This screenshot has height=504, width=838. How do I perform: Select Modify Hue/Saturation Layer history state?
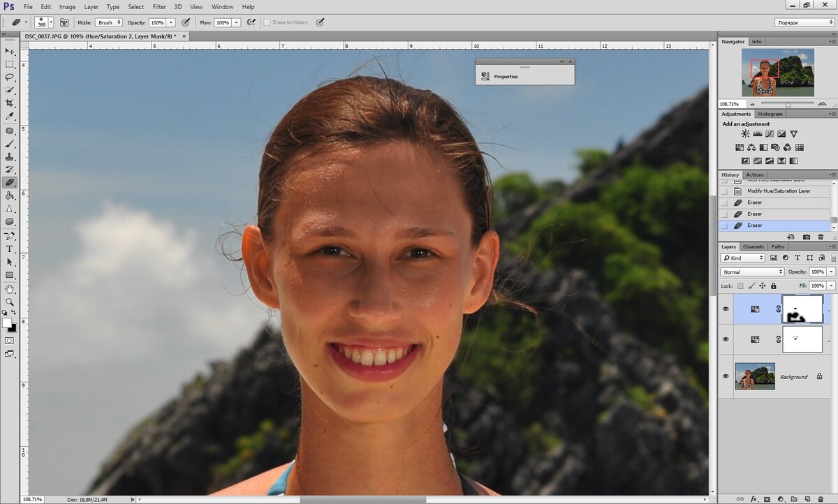pyautogui.click(x=775, y=191)
